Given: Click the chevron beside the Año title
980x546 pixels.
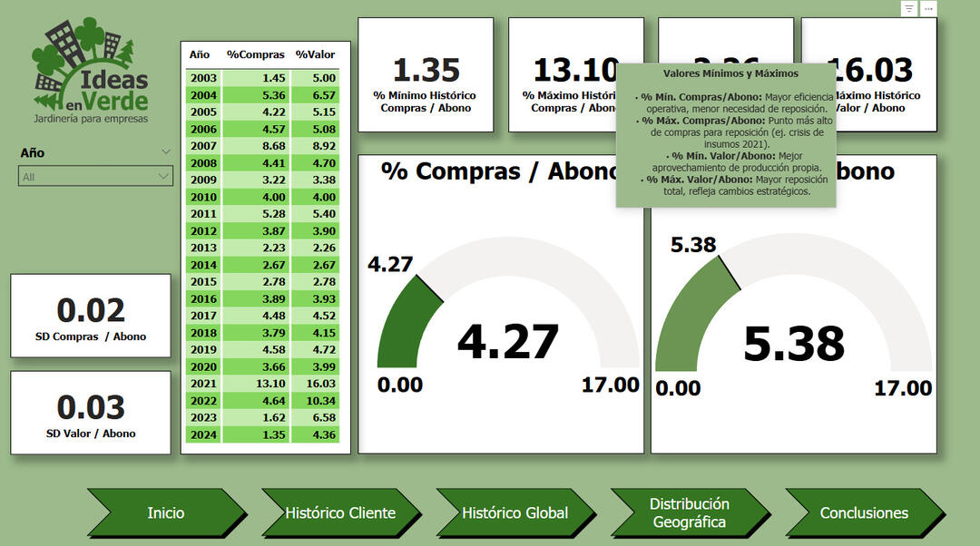Looking at the screenshot, I should [165, 151].
